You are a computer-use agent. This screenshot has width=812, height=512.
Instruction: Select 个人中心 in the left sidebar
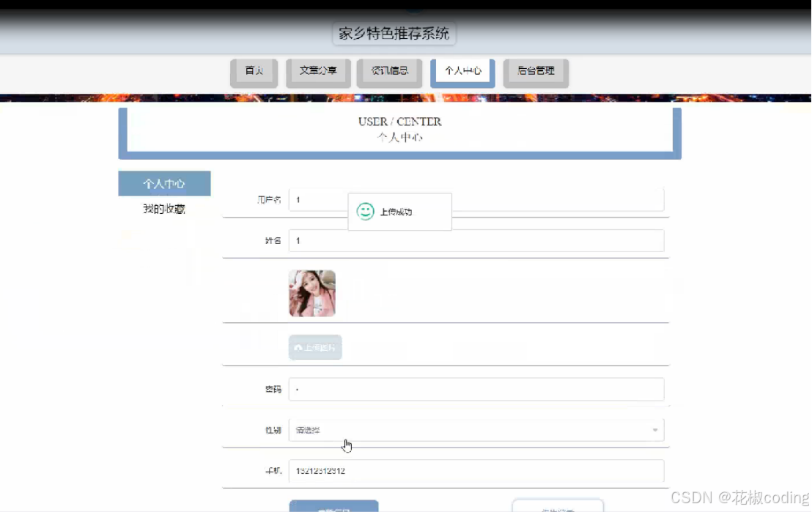tap(164, 183)
